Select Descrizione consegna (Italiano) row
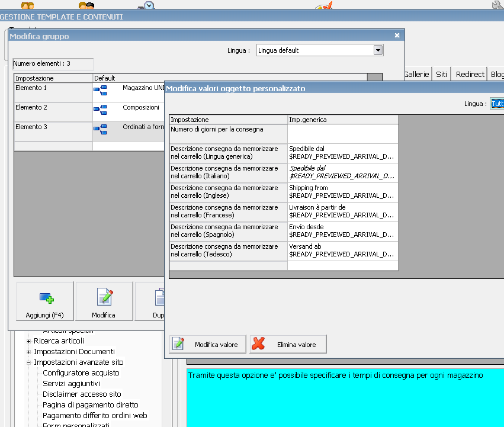Screen dimensions: 504x427 pos(228,173)
